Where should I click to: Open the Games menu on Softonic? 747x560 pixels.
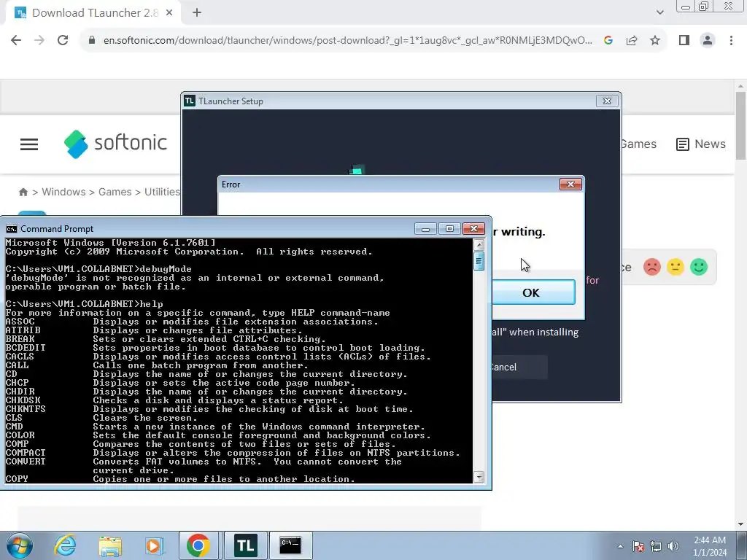638,144
